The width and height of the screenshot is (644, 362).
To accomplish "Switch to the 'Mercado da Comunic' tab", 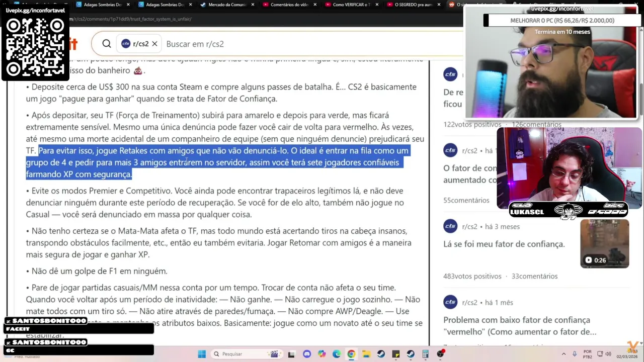I will (226, 5).
